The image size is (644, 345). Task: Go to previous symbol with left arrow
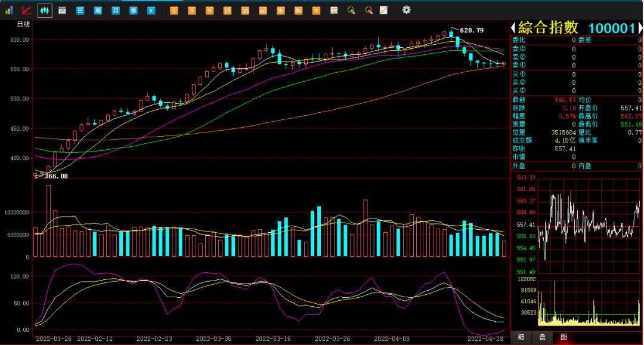click(513, 28)
